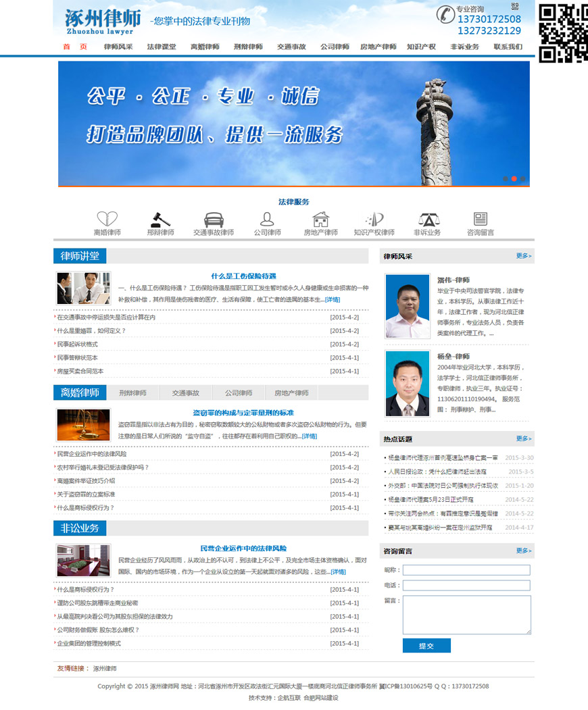Expand 更多 in the 律师风采 panel
The width and height of the screenshot is (588, 710).
tap(524, 256)
